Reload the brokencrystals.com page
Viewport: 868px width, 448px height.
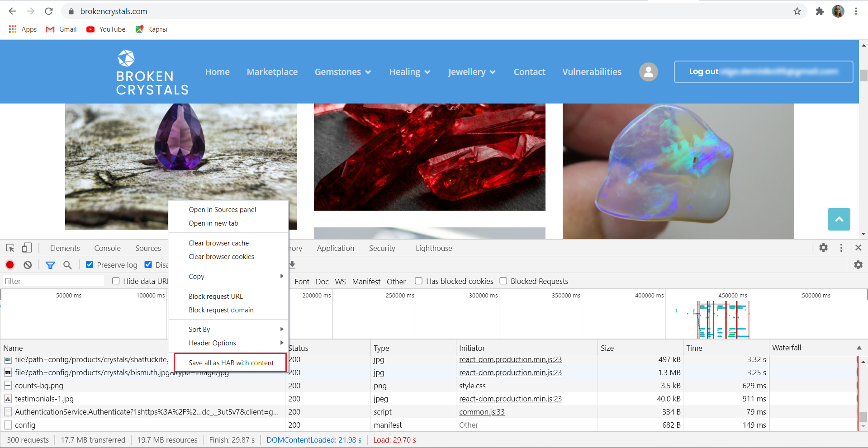tap(49, 11)
